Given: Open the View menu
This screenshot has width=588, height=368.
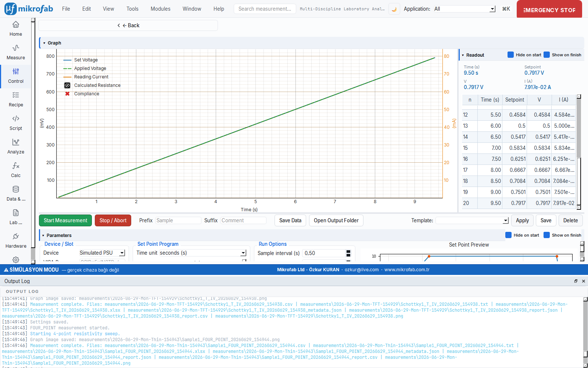Looking at the screenshot, I should point(108,9).
